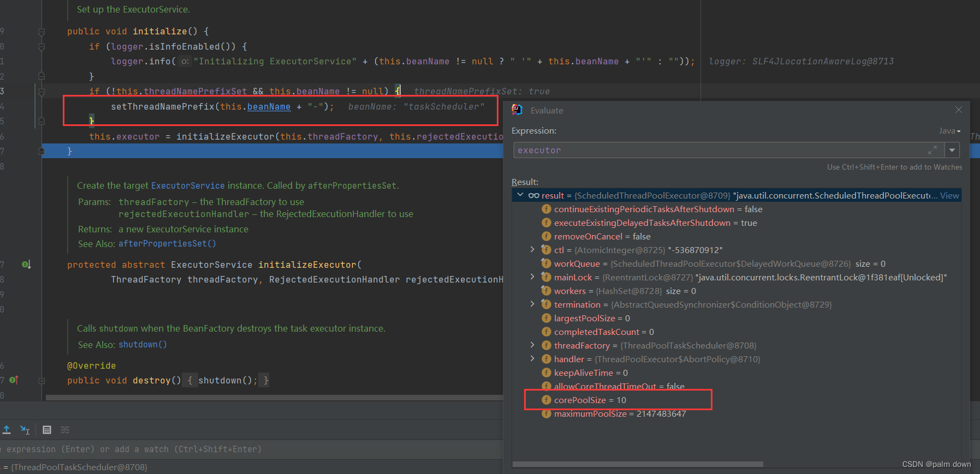Click initializeExecutor method declaration name

(x=307, y=265)
